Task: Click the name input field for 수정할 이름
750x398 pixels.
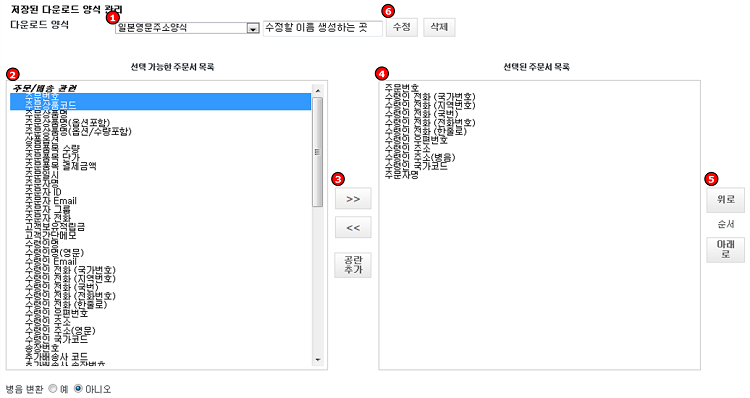Action: (x=323, y=28)
